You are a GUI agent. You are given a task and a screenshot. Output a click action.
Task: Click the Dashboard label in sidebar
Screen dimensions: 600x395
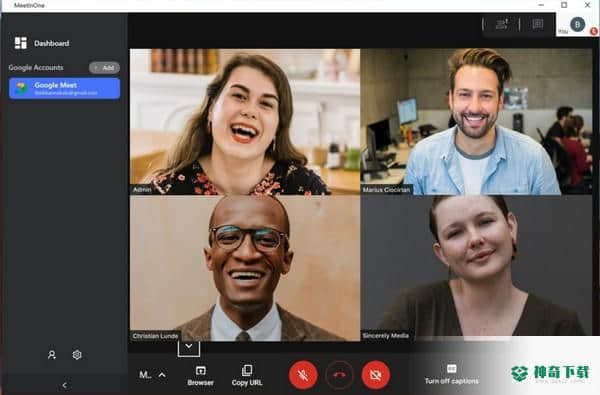(52, 43)
